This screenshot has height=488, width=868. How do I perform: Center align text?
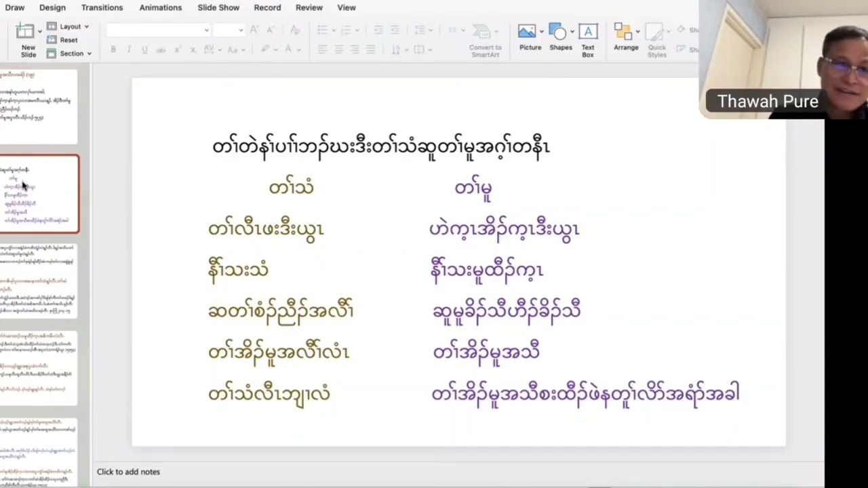pyautogui.click(x=338, y=49)
